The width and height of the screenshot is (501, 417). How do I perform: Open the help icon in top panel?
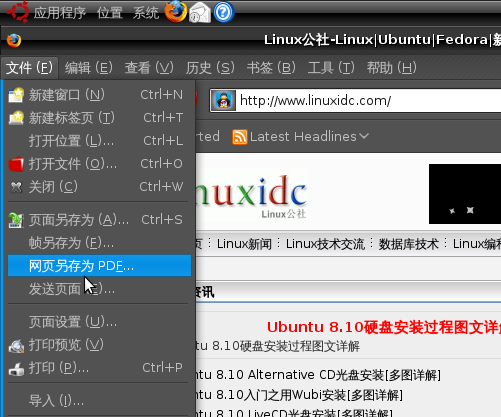coord(223,12)
